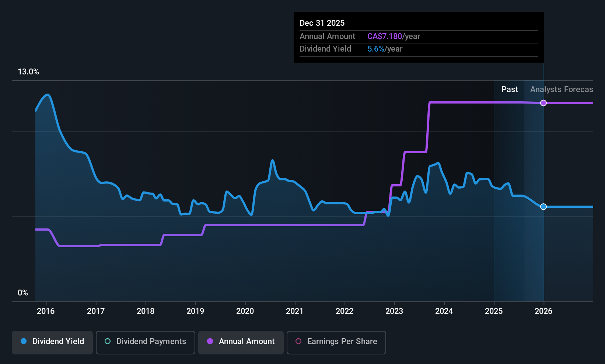Click the purple Annual Amount legend dot

pos(210,342)
